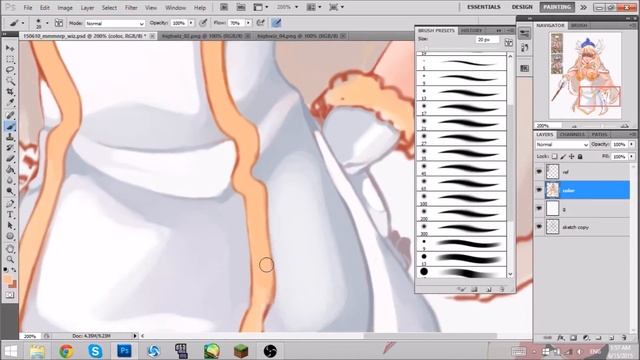640x360 pixels.
Task: Hide the color layer
Action: pos(539,190)
